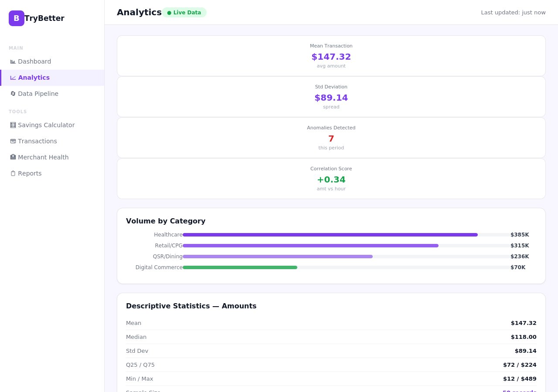Switch to the Transactions page
558x392 pixels.
click(x=37, y=141)
